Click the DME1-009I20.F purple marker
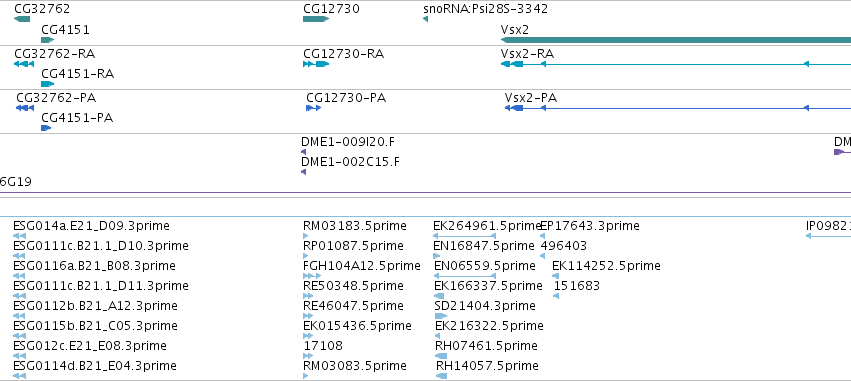 [303, 152]
